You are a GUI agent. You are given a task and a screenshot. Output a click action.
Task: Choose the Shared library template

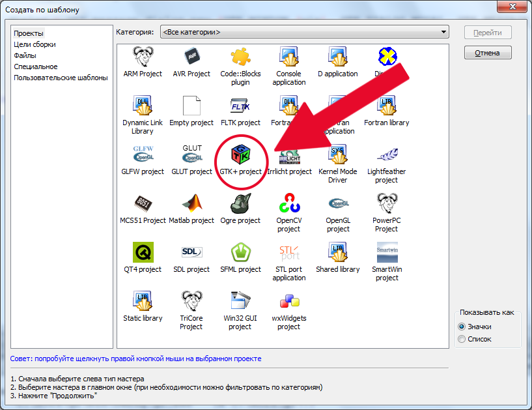(338, 258)
